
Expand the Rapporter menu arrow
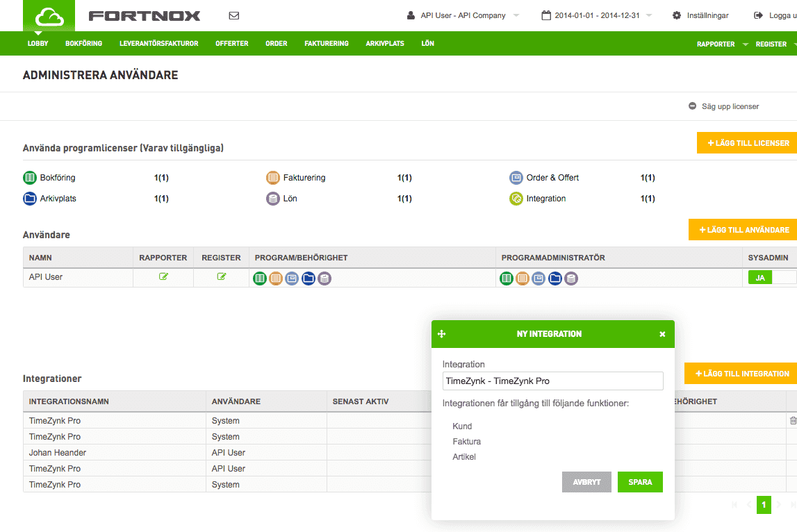(746, 44)
